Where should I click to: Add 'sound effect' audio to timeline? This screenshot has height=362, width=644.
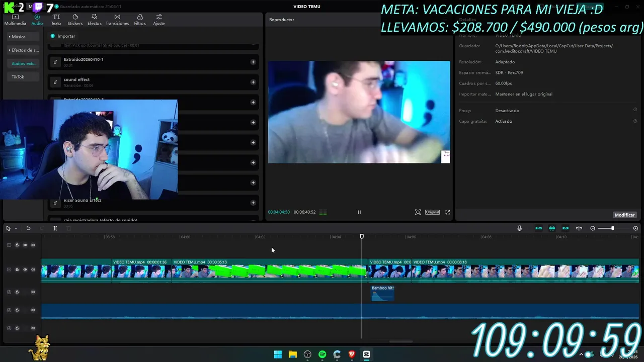[x=253, y=82]
